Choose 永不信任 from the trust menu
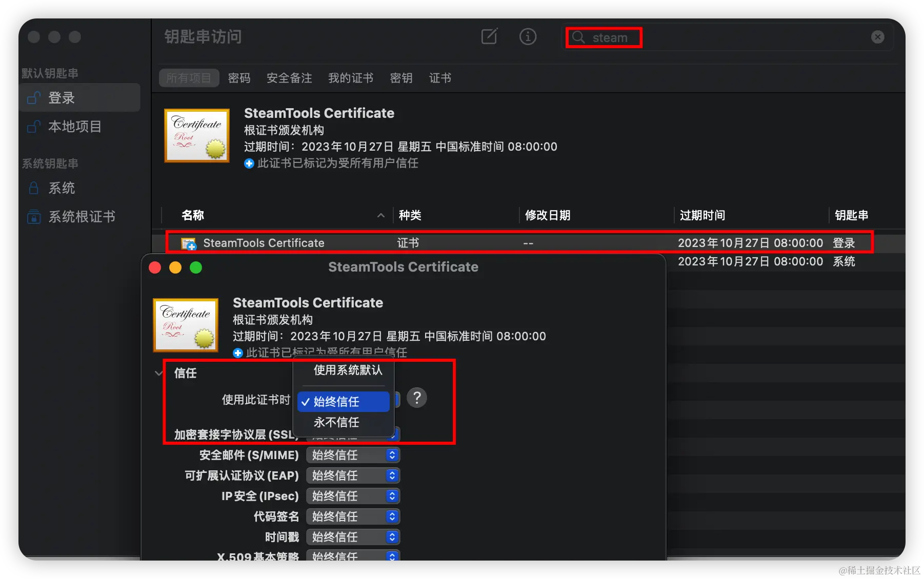This screenshot has width=924, height=579. point(344,422)
